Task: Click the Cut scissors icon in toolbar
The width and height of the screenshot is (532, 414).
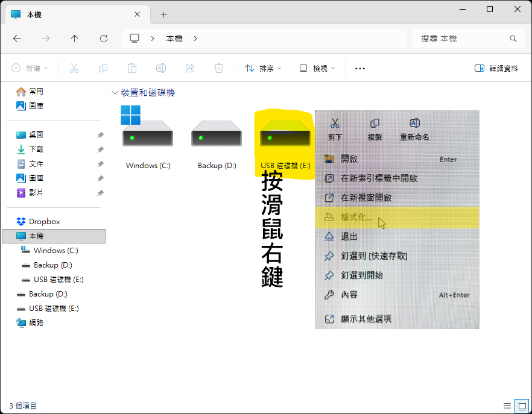Action: [74, 69]
